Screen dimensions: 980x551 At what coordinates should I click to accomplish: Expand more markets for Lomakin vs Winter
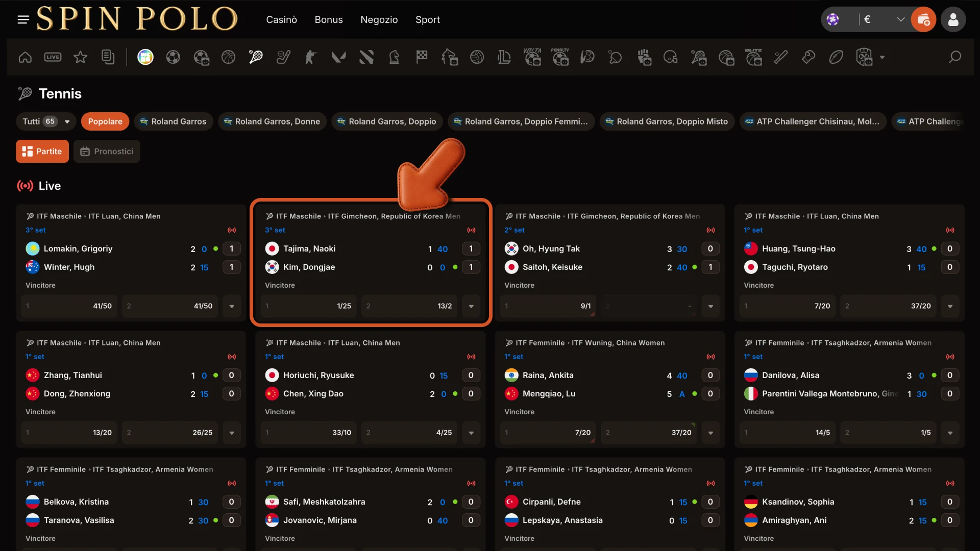(x=232, y=306)
